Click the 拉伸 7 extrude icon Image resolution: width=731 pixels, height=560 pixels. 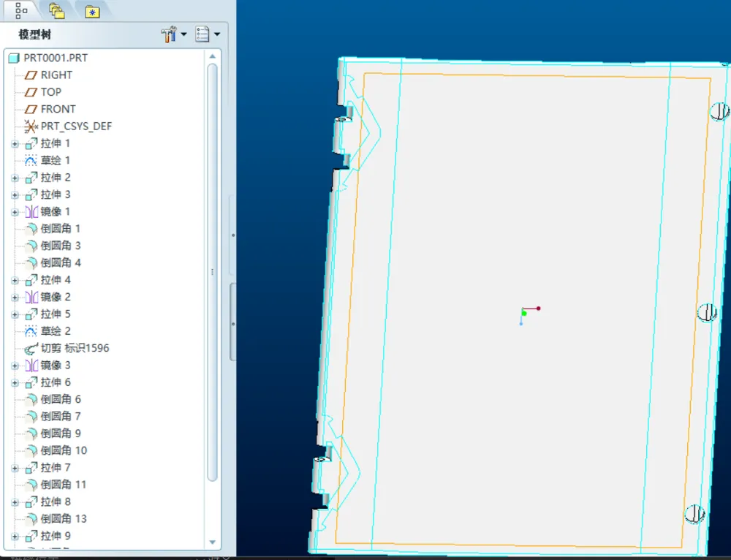pyautogui.click(x=31, y=468)
